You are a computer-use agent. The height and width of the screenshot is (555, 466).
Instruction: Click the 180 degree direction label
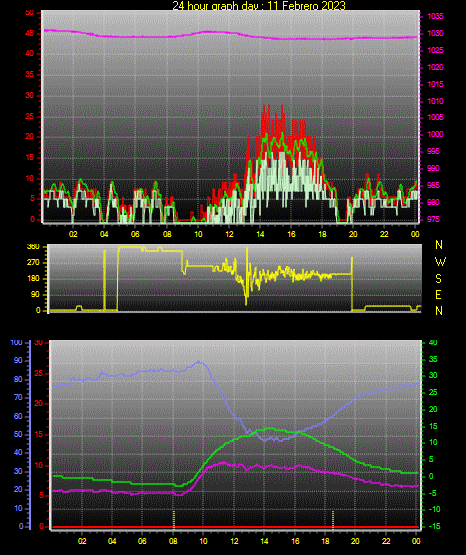click(x=33, y=279)
